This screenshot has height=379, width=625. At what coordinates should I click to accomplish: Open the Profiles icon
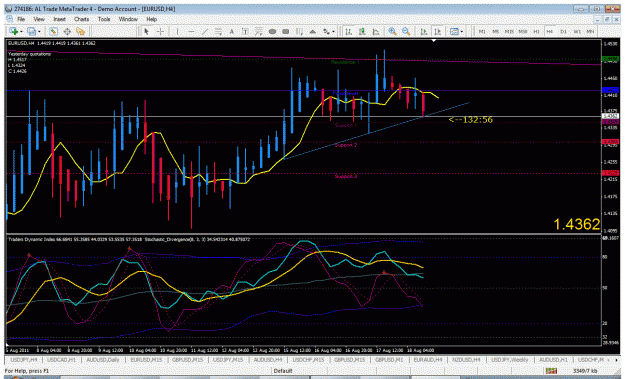(31, 31)
